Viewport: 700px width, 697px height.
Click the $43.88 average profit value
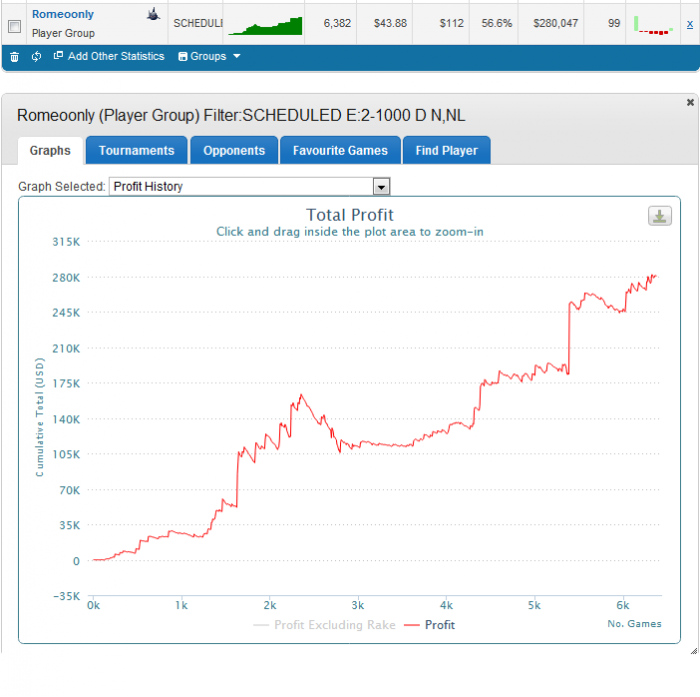(390, 23)
